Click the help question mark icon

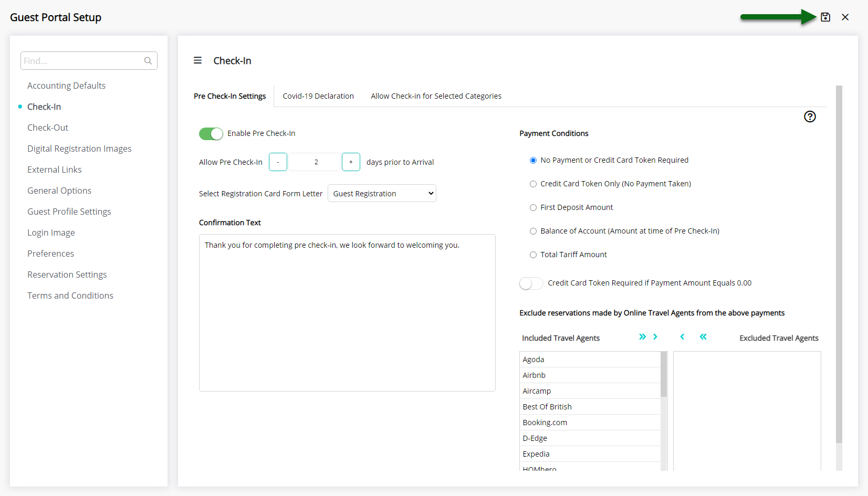[x=810, y=117]
